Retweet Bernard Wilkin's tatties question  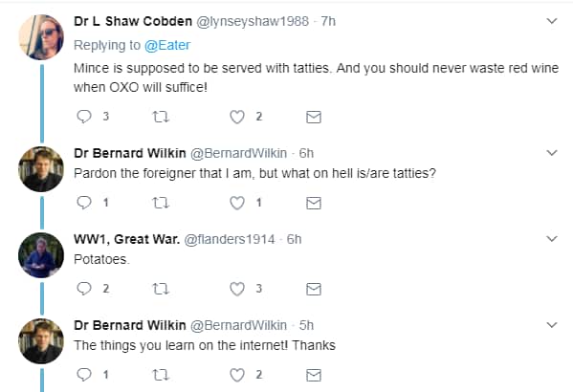161,203
